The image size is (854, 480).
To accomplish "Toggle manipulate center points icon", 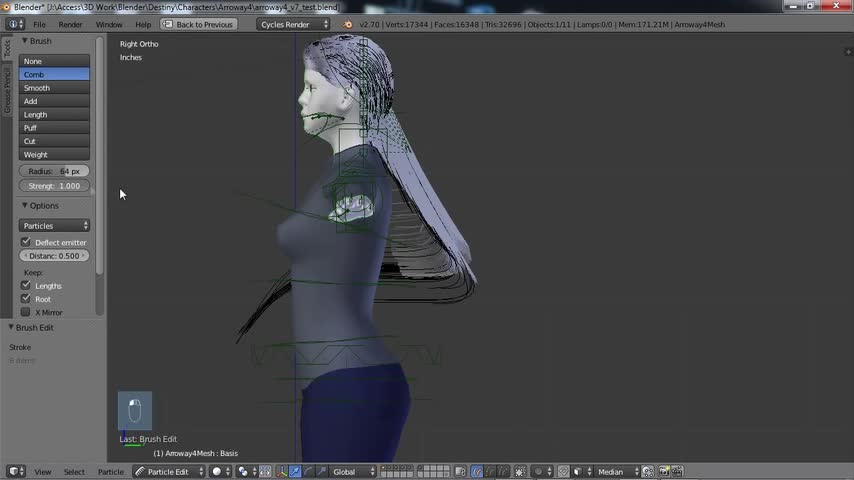I will [x=265, y=471].
